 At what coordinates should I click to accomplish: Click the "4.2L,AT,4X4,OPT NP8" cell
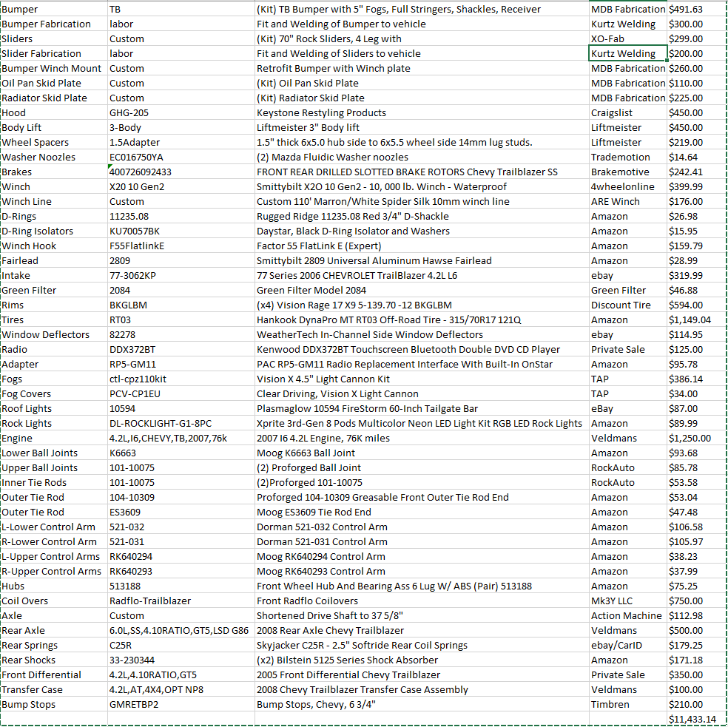click(x=181, y=690)
